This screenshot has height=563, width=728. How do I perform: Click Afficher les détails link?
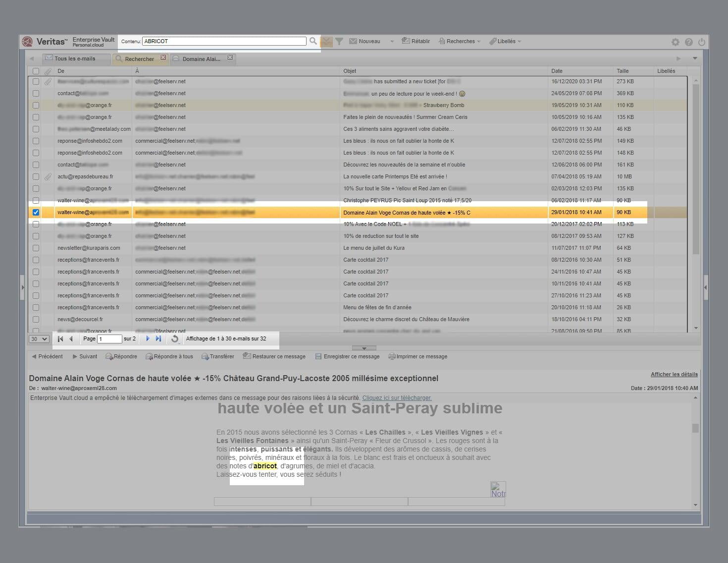(674, 374)
